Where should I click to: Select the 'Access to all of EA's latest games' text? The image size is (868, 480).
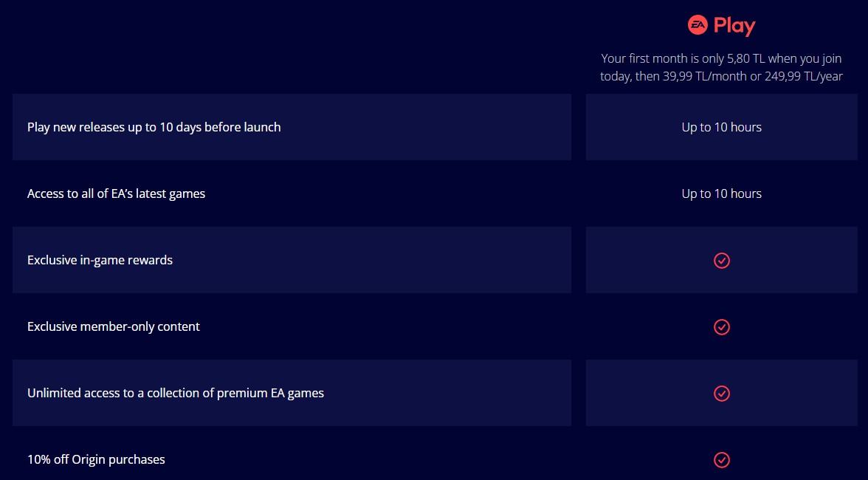117,193
